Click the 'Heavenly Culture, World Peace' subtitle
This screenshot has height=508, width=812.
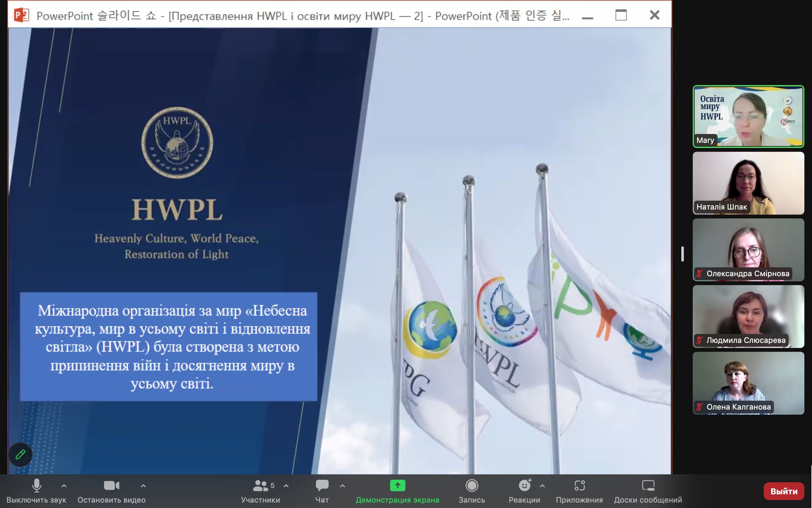(176, 246)
